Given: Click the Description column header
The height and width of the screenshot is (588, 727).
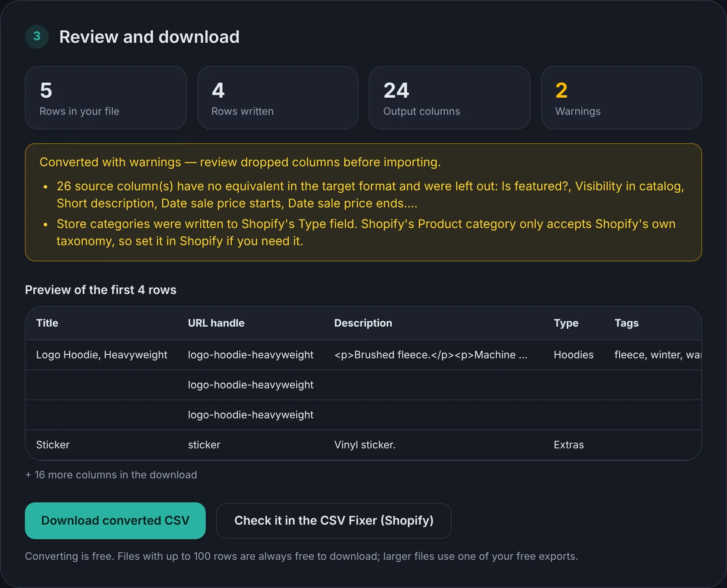Looking at the screenshot, I should [363, 323].
